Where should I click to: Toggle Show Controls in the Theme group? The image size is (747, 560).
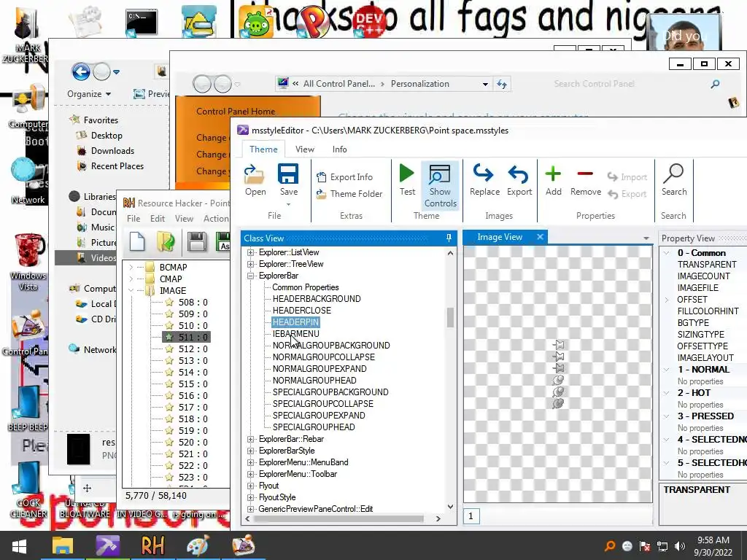[440, 186]
